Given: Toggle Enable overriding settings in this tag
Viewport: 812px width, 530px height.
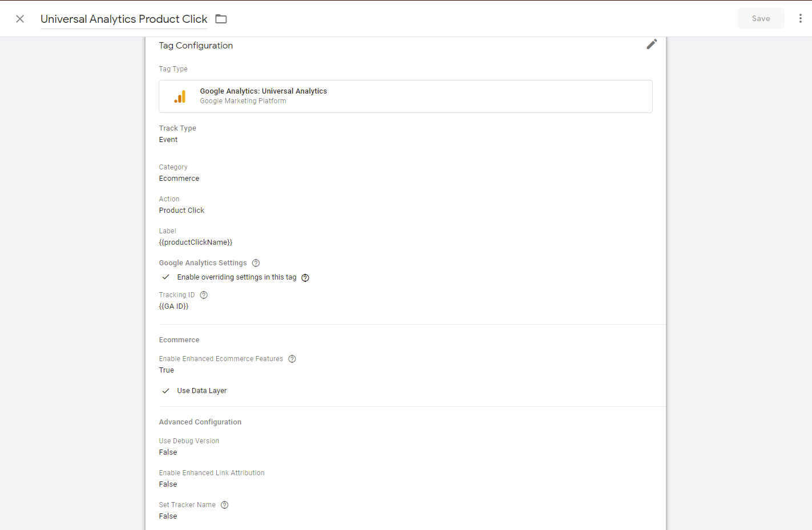Looking at the screenshot, I should 166,277.
